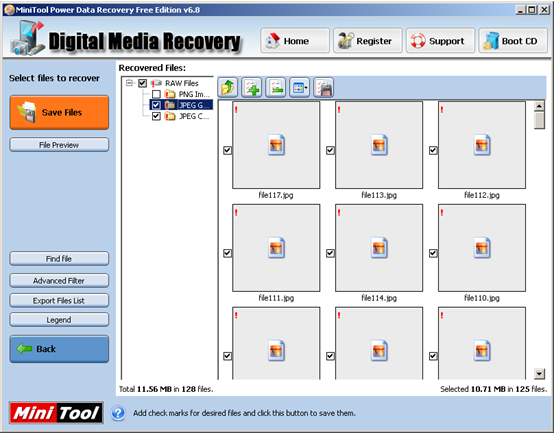The width and height of the screenshot is (554, 433).
Task: Click Export Files List
Action: click(x=59, y=301)
